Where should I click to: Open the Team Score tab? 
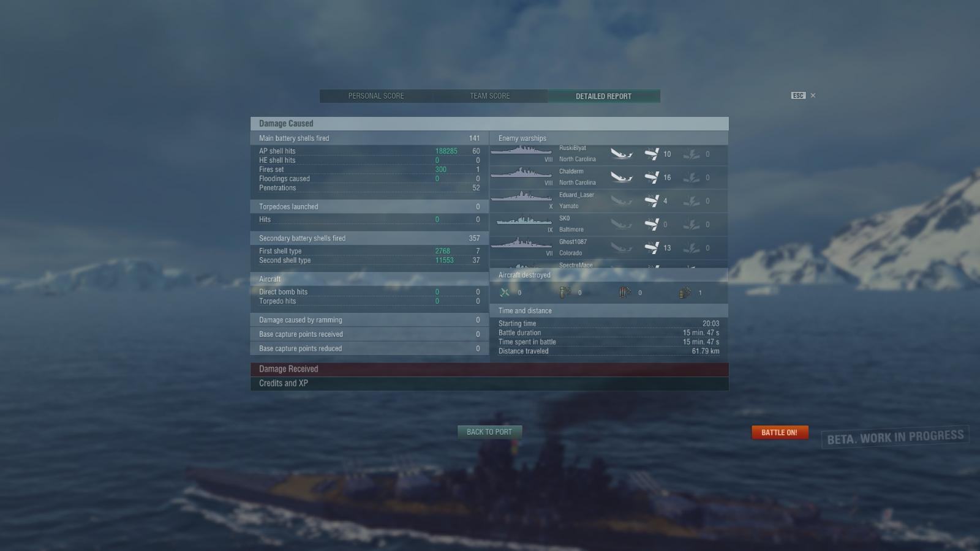pyautogui.click(x=490, y=96)
